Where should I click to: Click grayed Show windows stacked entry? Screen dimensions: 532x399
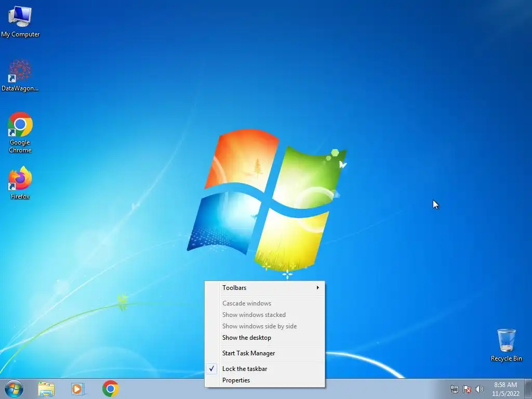click(x=264, y=315)
